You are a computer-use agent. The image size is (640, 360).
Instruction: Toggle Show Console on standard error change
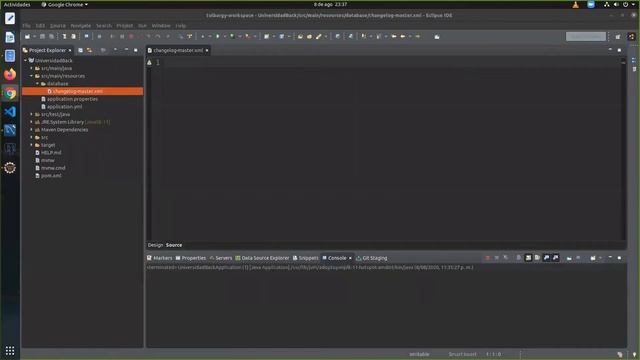click(x=556, y=258)
